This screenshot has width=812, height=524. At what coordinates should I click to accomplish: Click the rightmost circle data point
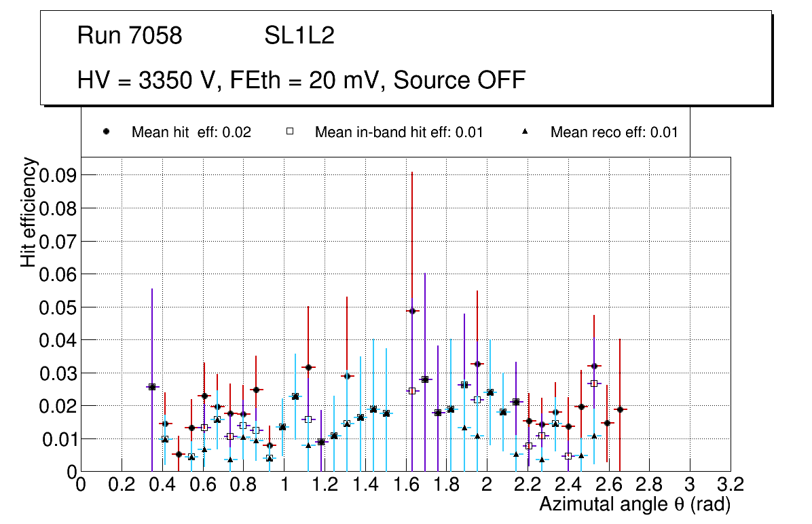point(619,409)
